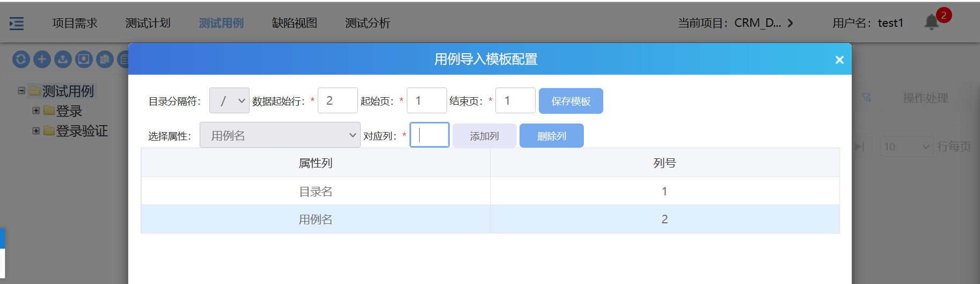Toggle the sidebar menu collapse icon

click(x=17, y=23)
